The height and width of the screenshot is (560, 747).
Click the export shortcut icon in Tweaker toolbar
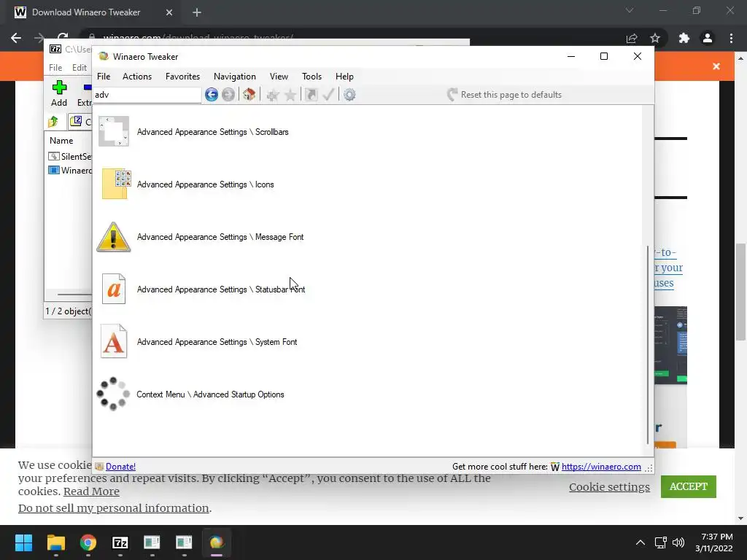click(x=311, y=95)
